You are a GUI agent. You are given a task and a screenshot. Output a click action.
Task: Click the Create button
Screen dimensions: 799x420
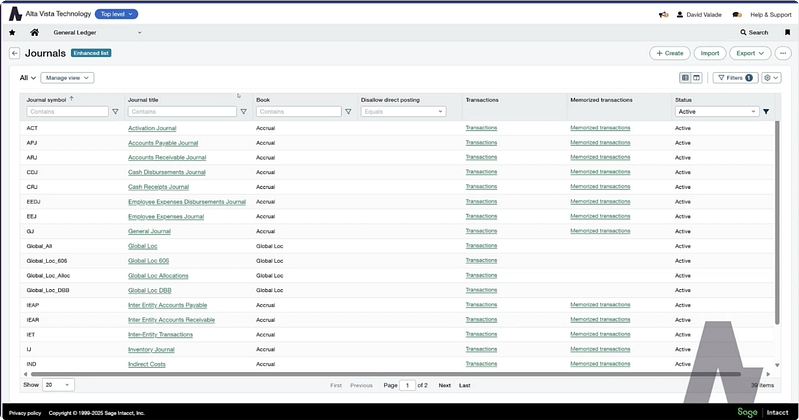pos(669,53)
